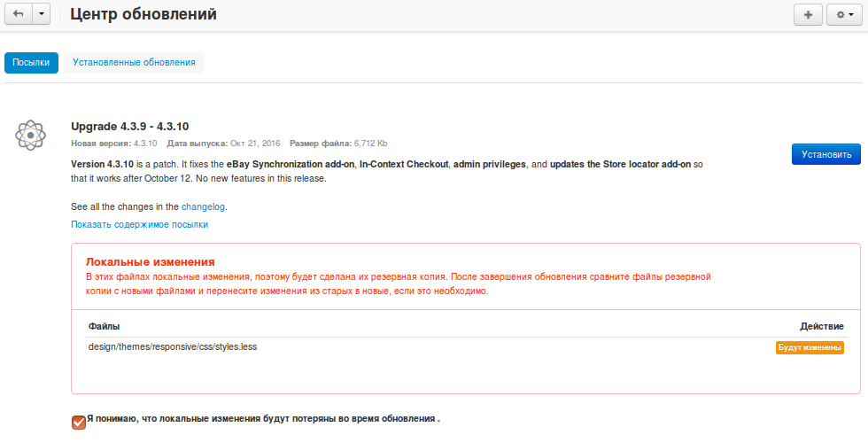This screenshot has width=868, height=443.
Task: Toggle the local changes acknowledgement checkbox
Action: (x=79, y=422)
